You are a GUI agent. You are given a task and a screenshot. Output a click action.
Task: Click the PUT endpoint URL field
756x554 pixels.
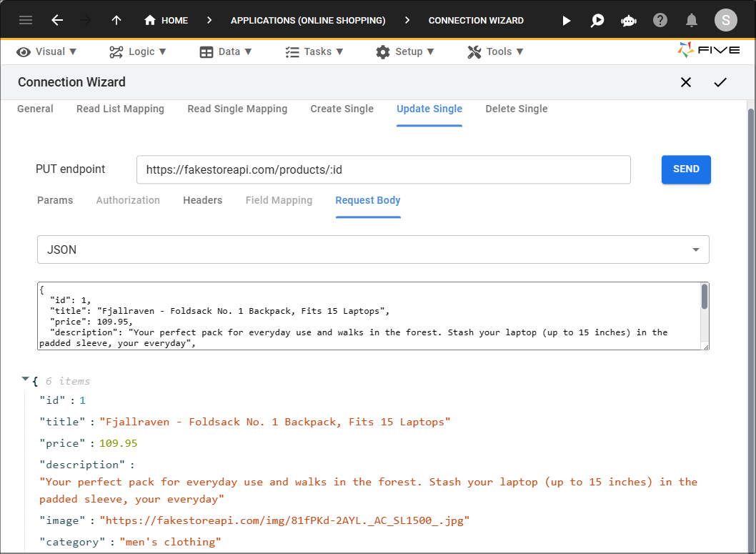tap(383, 169)
